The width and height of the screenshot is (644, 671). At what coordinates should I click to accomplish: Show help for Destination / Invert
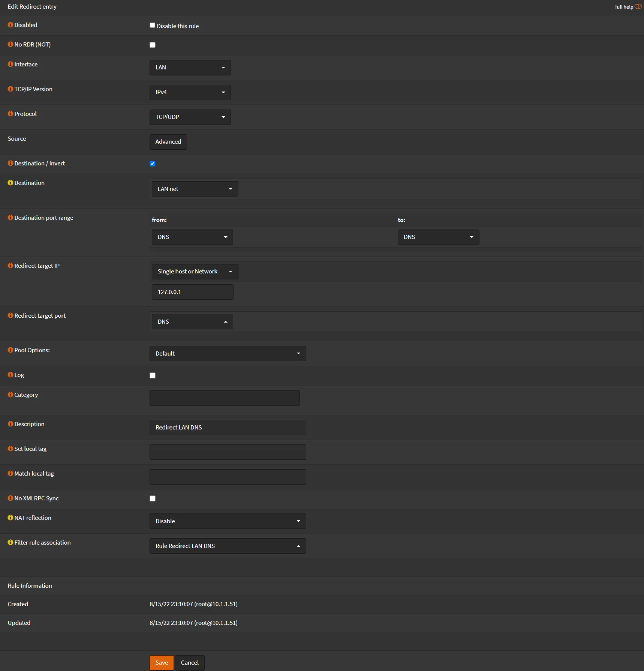(x=10, y=163)
